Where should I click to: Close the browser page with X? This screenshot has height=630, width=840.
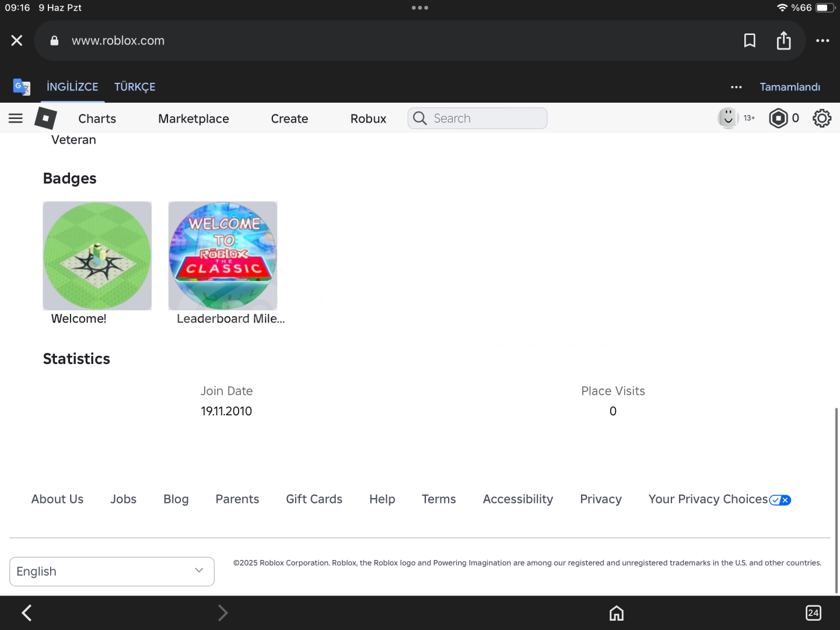tap(17, 40)
